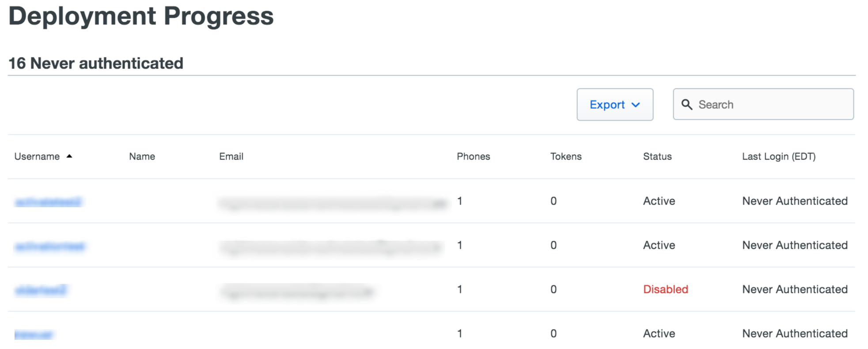Open the Export dropdown menu
The image size is (868, 349).
coord(614,104)
